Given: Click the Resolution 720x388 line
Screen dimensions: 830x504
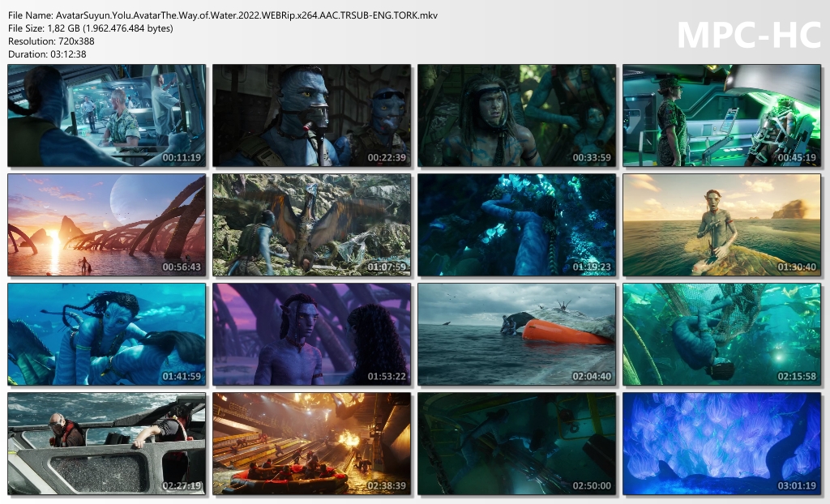Looking at the screenshot, I should [x=51, y=41].
